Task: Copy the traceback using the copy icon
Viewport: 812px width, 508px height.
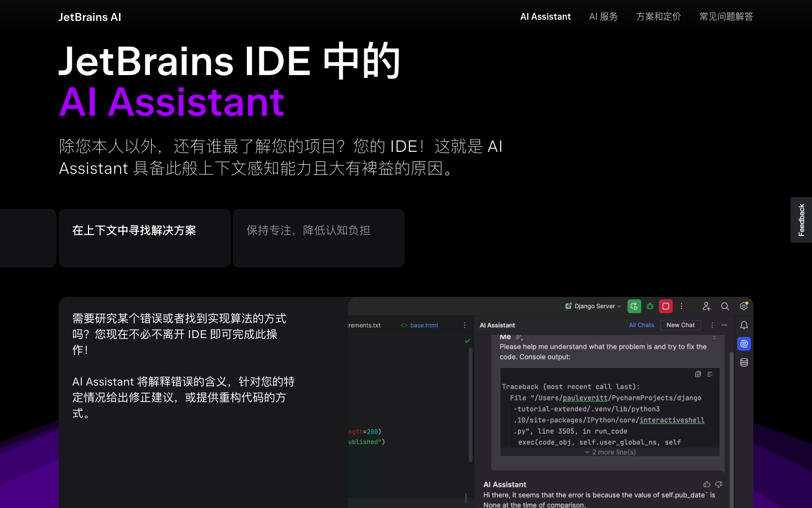Action: pos(698,374)
